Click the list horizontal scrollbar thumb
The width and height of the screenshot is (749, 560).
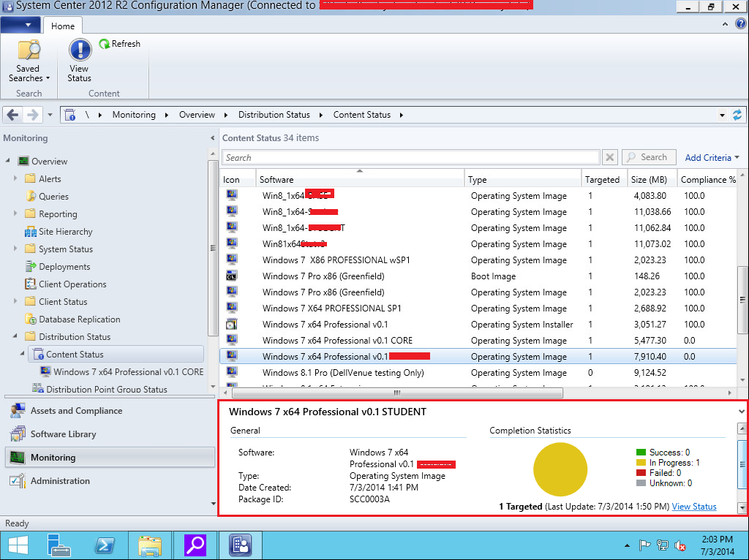pyautogui.click(x=397, y=393)
